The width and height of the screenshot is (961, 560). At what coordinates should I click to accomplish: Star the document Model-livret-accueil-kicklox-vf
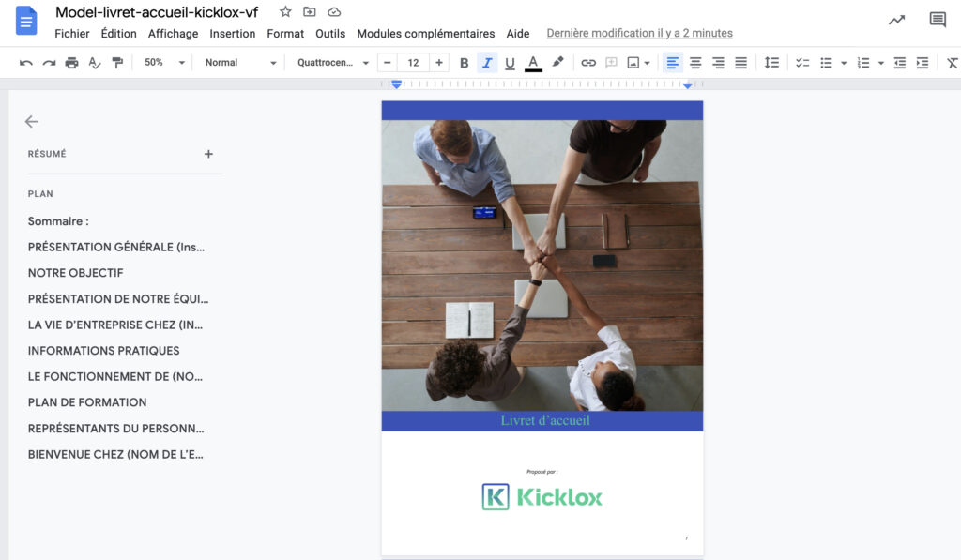(285, 11)
